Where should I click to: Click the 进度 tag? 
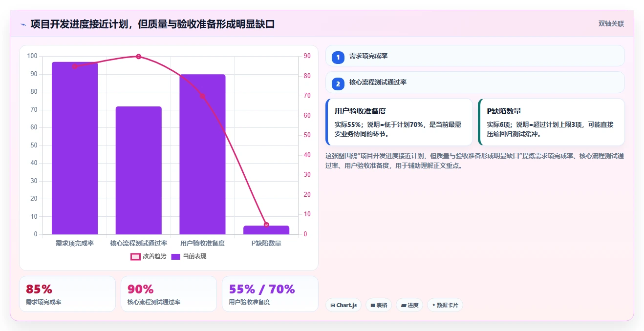409,305
